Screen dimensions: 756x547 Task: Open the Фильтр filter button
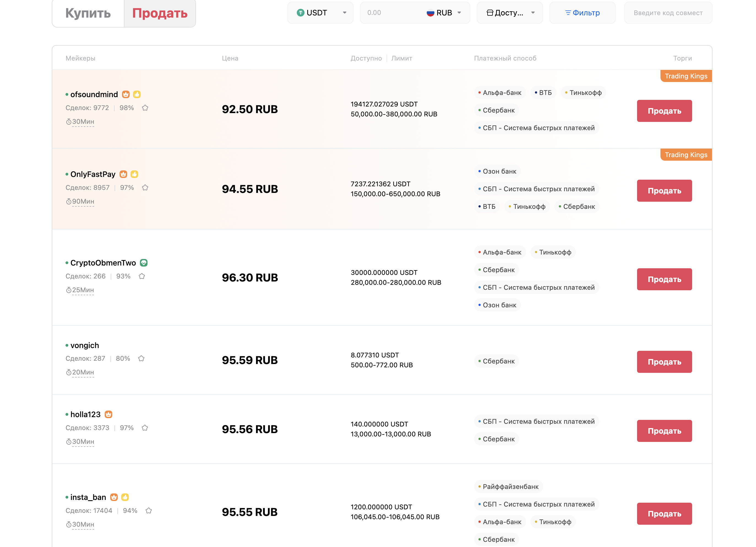(x=582, y=13)
